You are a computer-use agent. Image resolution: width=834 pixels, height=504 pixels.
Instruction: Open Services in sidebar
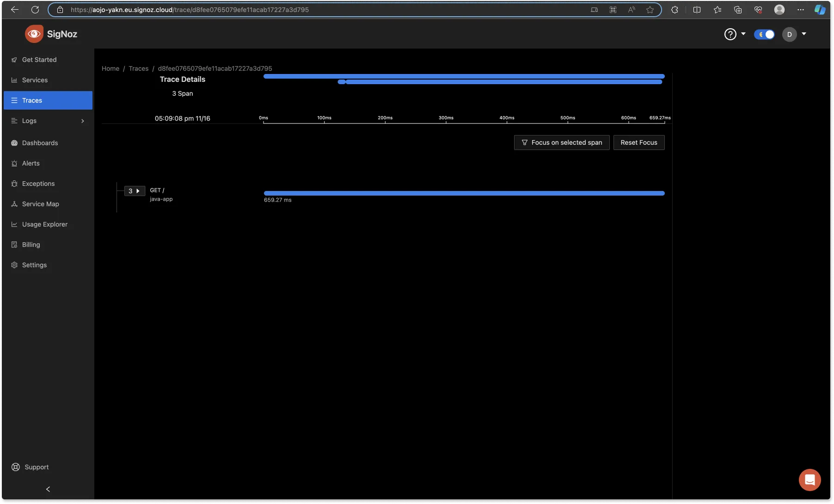point(48,80)
